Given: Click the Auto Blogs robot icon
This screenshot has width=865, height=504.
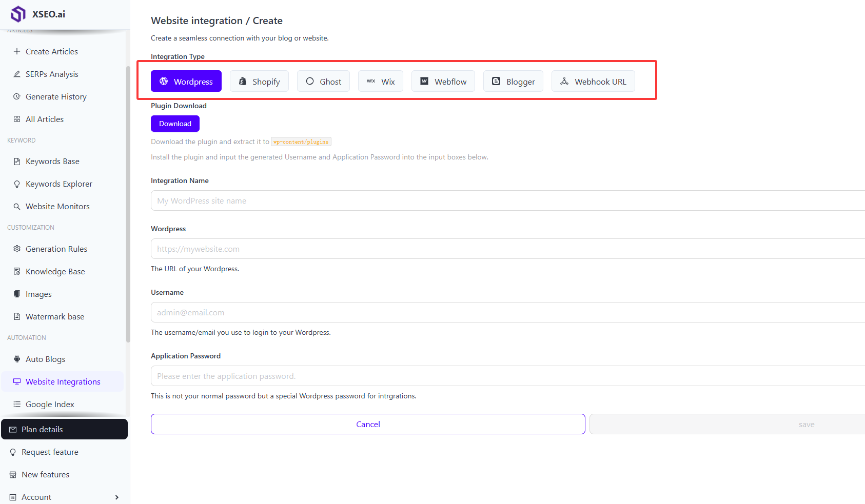Looking at the screenshot, I should click(x=17, y=359).
